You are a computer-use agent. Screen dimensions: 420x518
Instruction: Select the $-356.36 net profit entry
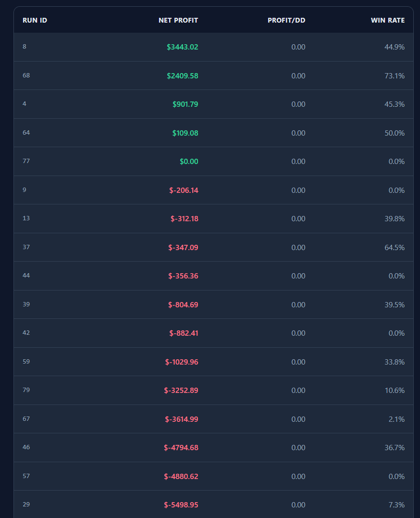pyautogui.click(x=183, y=276)
